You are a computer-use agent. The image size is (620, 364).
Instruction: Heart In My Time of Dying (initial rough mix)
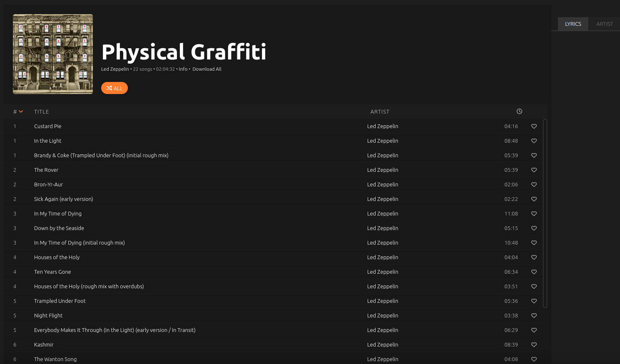click(x=534, y=243)
